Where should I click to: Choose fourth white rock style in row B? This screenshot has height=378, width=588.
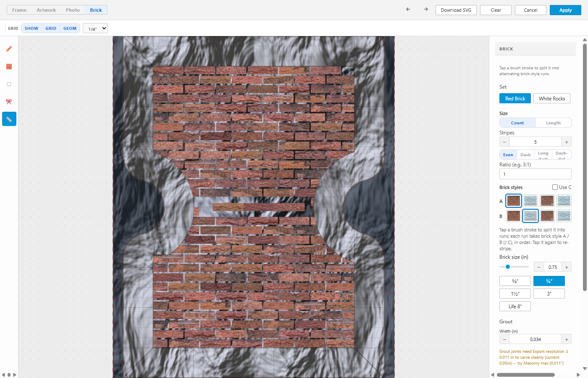pyautogui.click(x=564, y=216)
